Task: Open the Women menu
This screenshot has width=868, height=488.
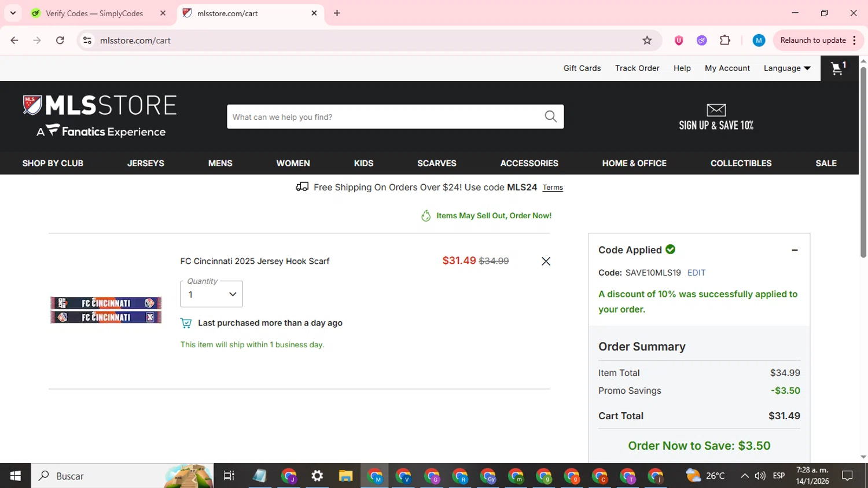Action: [x=293, y=163]
